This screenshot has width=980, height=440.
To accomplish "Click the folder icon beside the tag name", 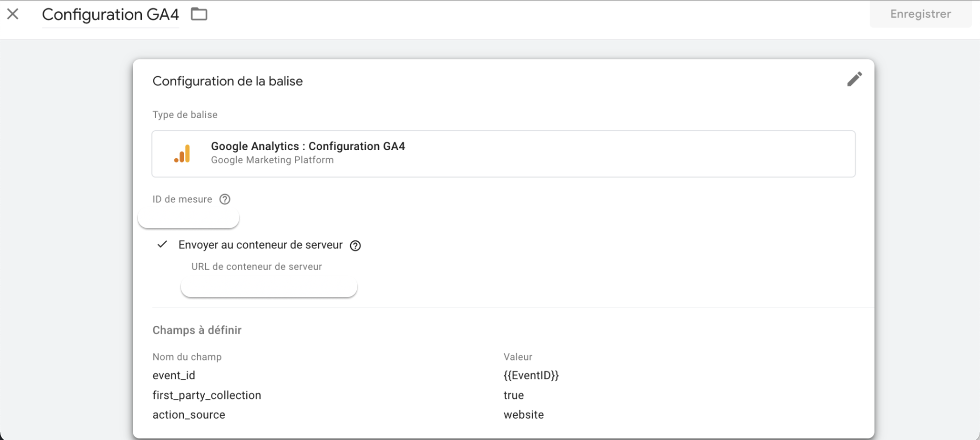I will click(199, 14).
